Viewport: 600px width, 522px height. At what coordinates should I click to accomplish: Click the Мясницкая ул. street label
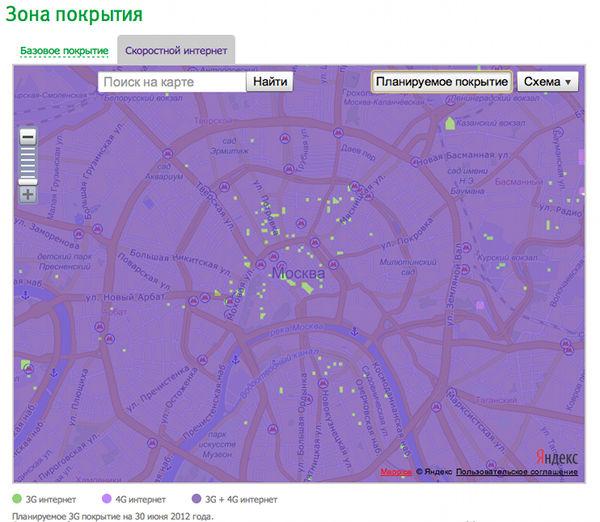362,199
